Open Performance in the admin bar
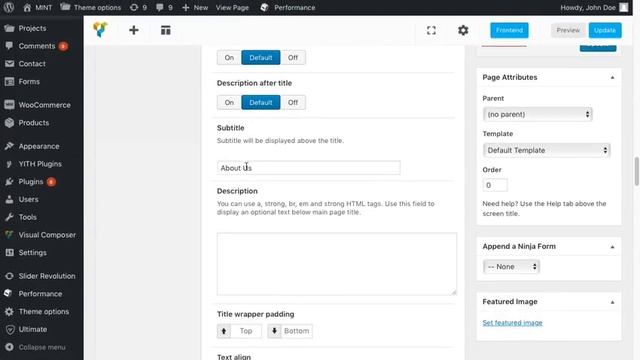The height and width of the screenshot is (360, 640). pyautogui.click(x=288, y=7)
